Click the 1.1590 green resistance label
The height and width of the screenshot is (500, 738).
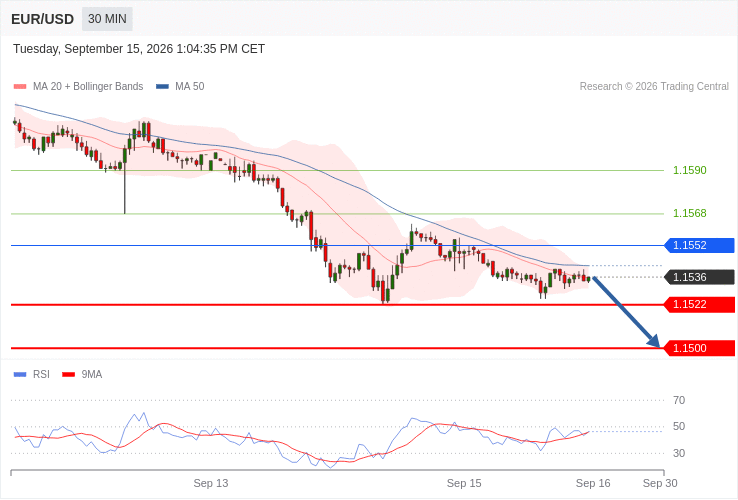coord(690,170)
